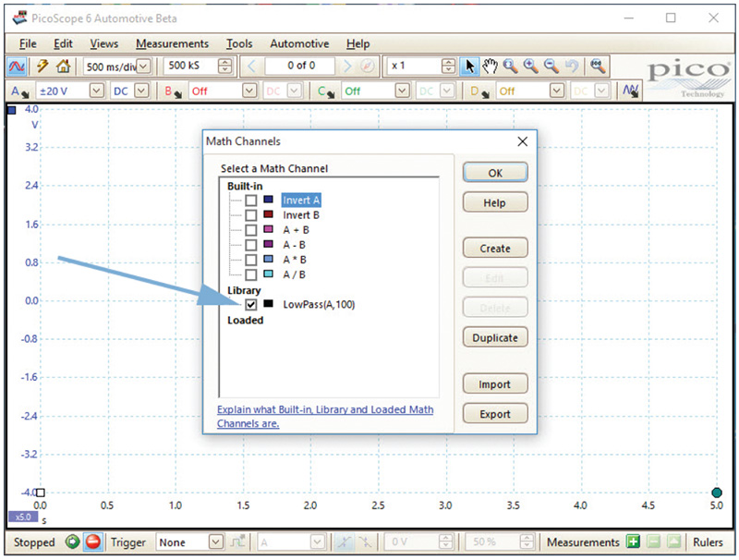Click the zoom to full view icon
Viewport: 739px width, 560px height.
click(598, 66)
